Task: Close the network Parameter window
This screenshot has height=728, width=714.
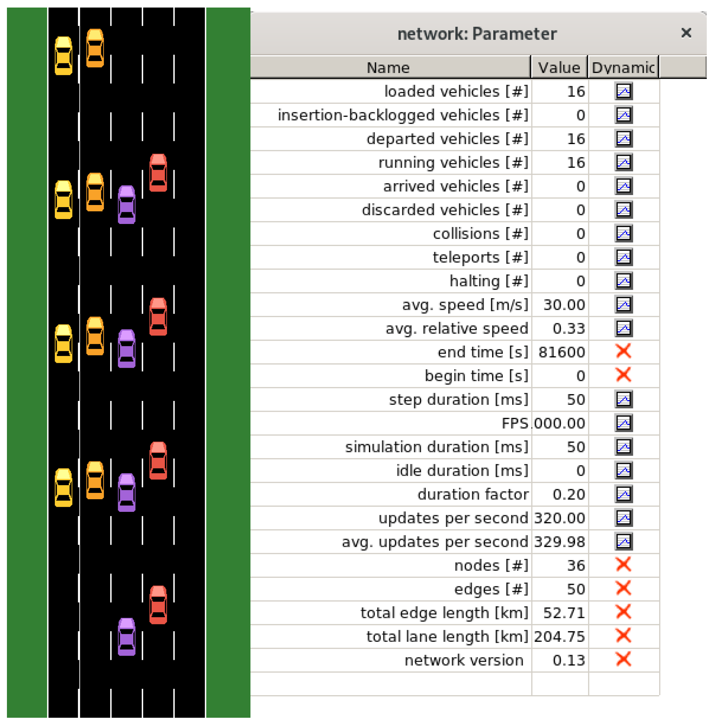Action: point(686,33)
